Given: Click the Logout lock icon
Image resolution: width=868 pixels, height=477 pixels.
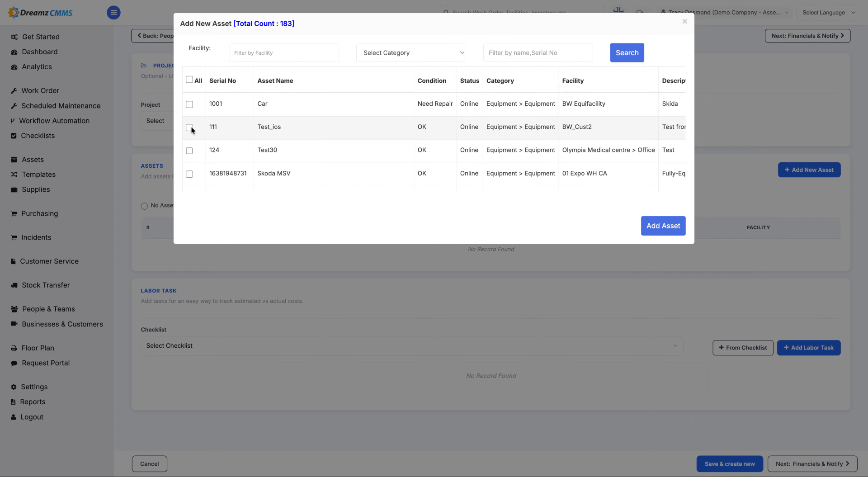Looking at the screenshot, I should click(13, 417).
